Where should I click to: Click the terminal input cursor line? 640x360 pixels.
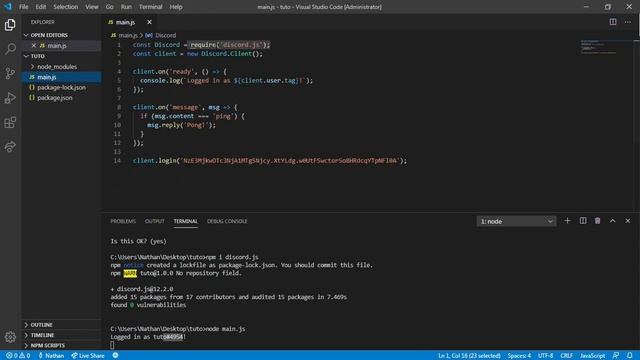click(112, 345)
